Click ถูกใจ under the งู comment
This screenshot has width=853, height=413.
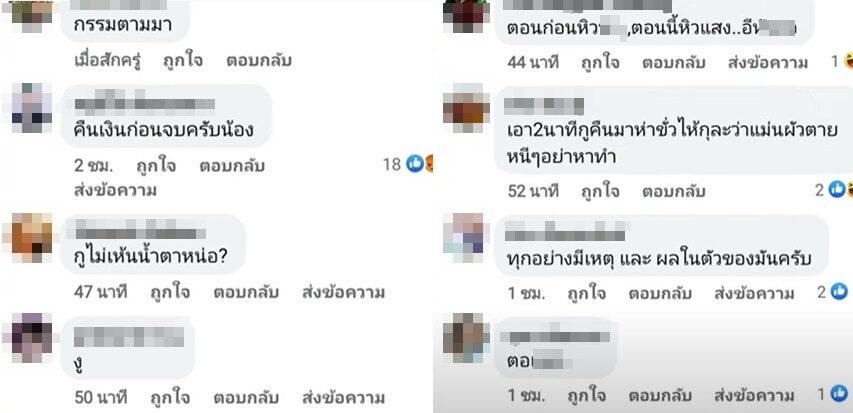point(170,397)
